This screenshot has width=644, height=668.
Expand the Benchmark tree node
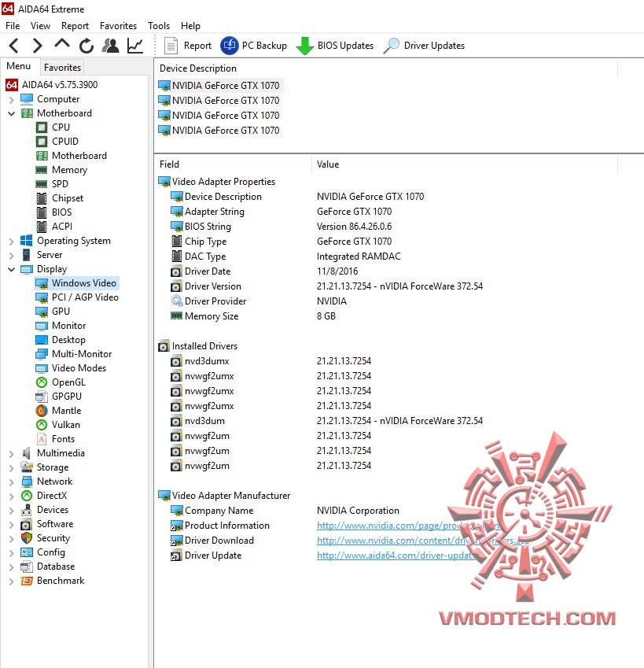[x=12, y=581]
